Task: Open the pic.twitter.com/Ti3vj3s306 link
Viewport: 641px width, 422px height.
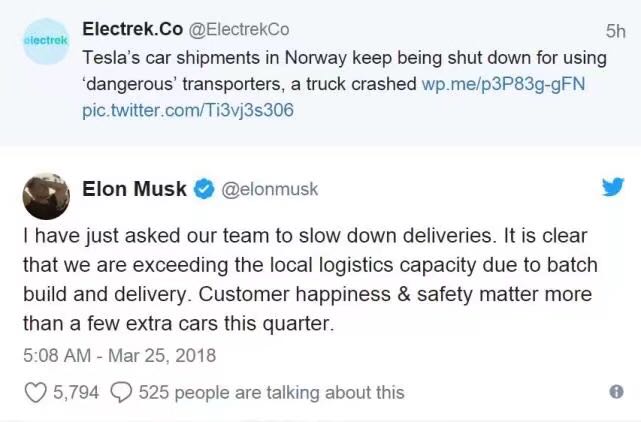Action: 188,110
